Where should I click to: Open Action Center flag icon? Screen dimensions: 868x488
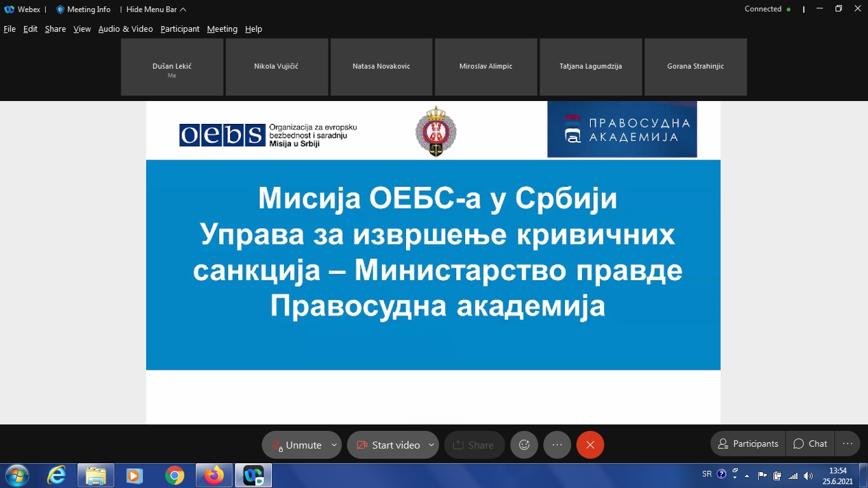coord(763,475)
